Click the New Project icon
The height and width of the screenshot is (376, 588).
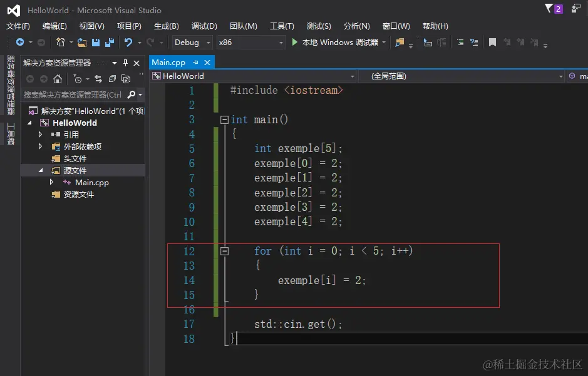60,43
